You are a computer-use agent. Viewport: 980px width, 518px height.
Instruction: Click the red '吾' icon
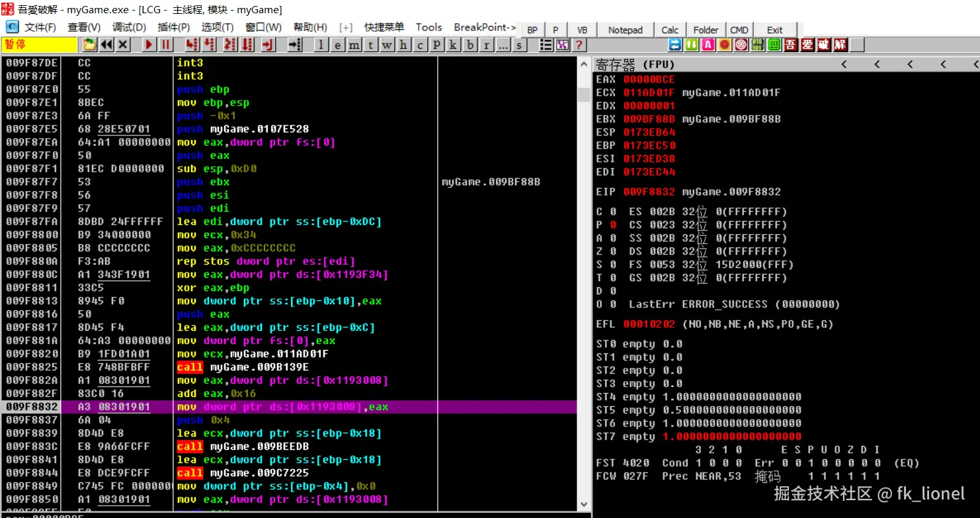point(791,44)
